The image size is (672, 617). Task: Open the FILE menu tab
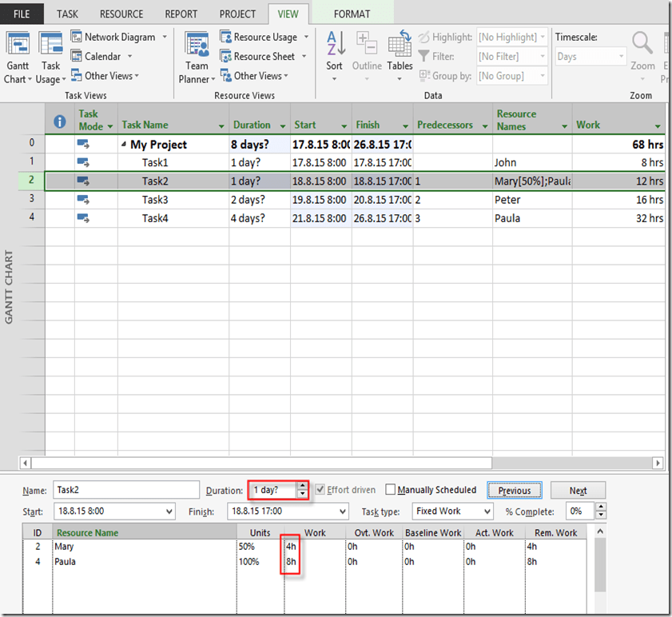[x=22, y=14]
